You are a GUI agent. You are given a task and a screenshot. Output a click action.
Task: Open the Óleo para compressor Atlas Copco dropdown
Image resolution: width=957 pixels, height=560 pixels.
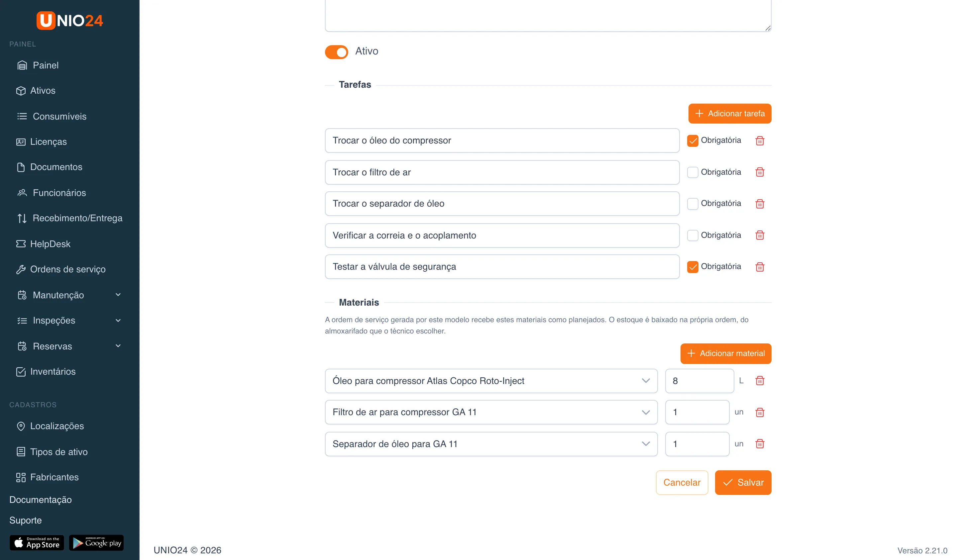pos(491,380)
